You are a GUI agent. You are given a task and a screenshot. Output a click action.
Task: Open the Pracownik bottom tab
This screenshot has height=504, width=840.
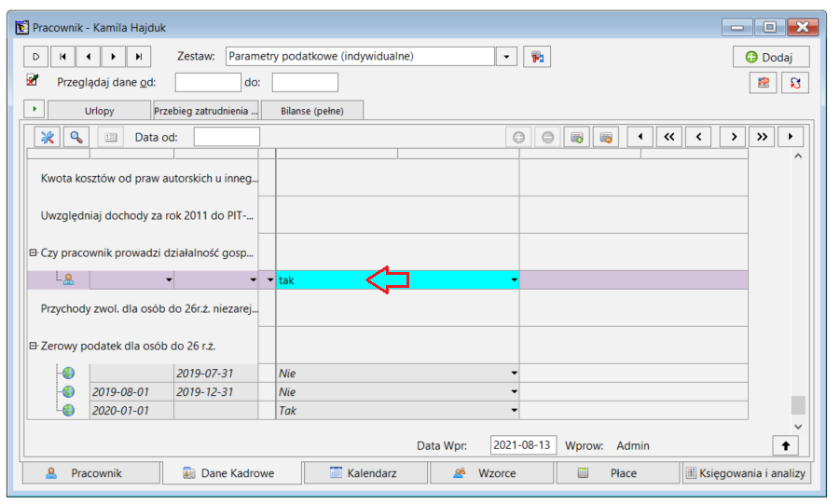pos(91,473)
